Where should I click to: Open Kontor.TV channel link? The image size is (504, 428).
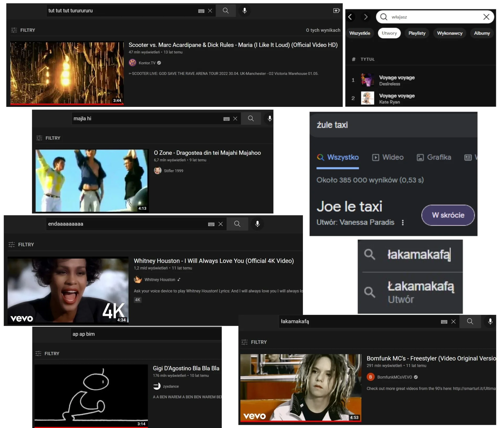pos(147,63)
